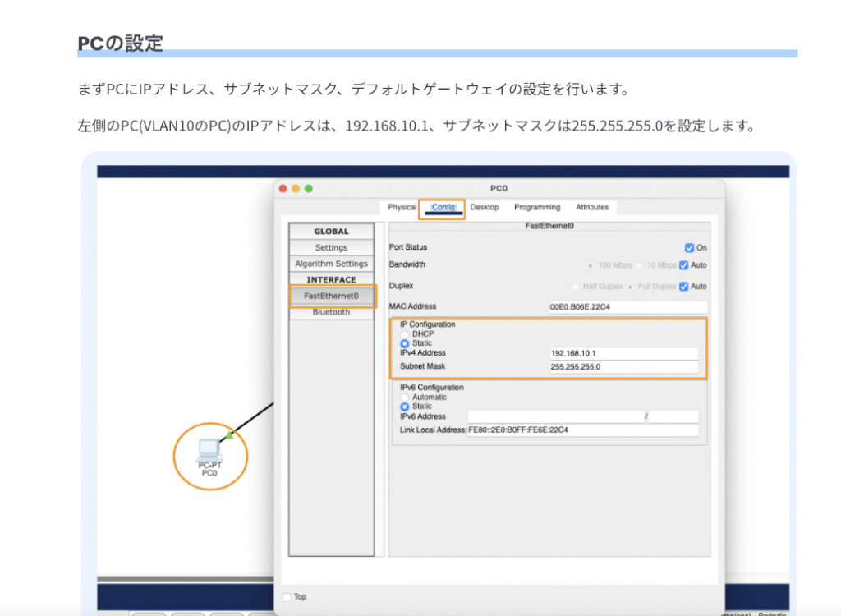Image resolution: width=841 pixels, height=616 pixels.
Task: Select the Bluetooth interface
Action: [331, 312]
